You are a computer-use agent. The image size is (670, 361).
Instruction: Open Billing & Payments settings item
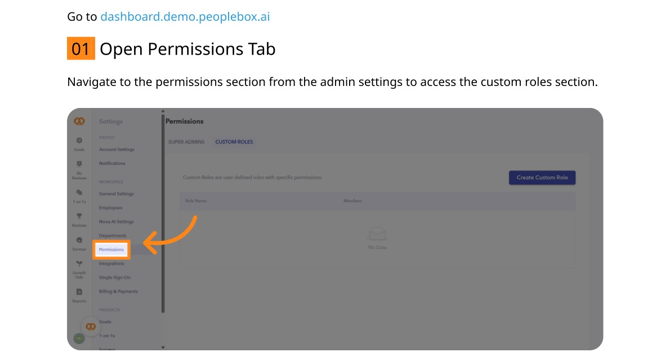118,291
